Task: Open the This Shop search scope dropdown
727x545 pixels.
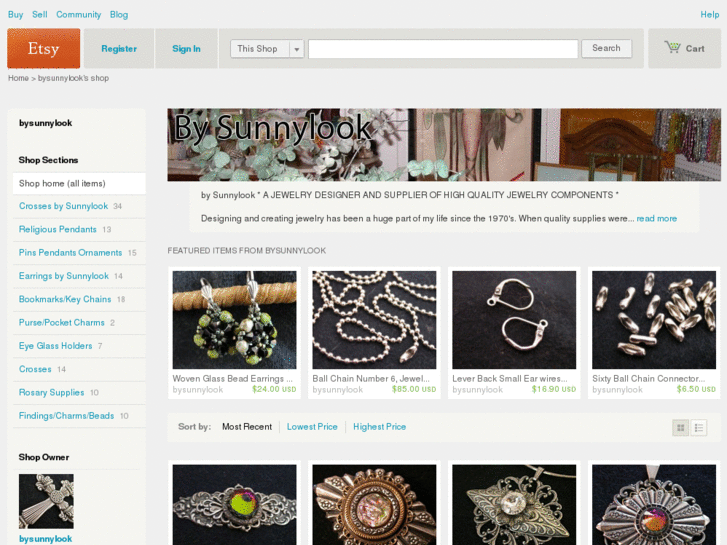Action: tap(267, 49)
